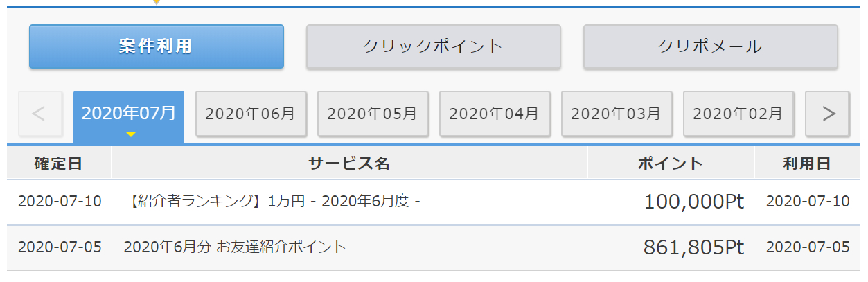Choose the 2020年02月 month button
The height and width of the screenshot is (282, 868).
coord(738,114)
